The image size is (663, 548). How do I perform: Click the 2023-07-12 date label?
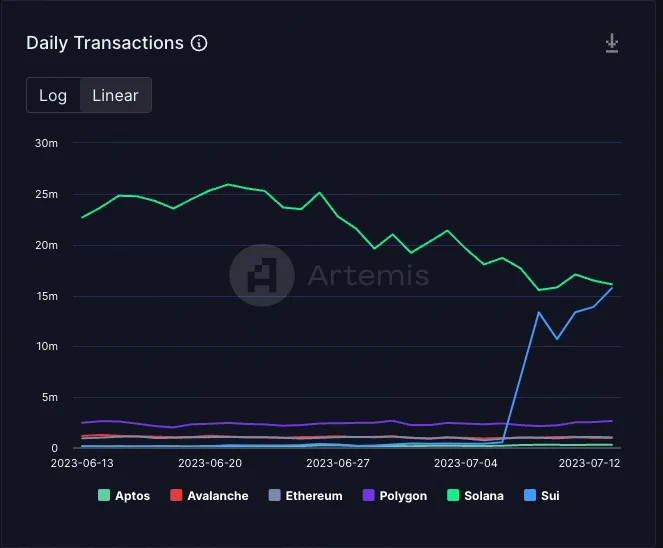click(589, 463)
